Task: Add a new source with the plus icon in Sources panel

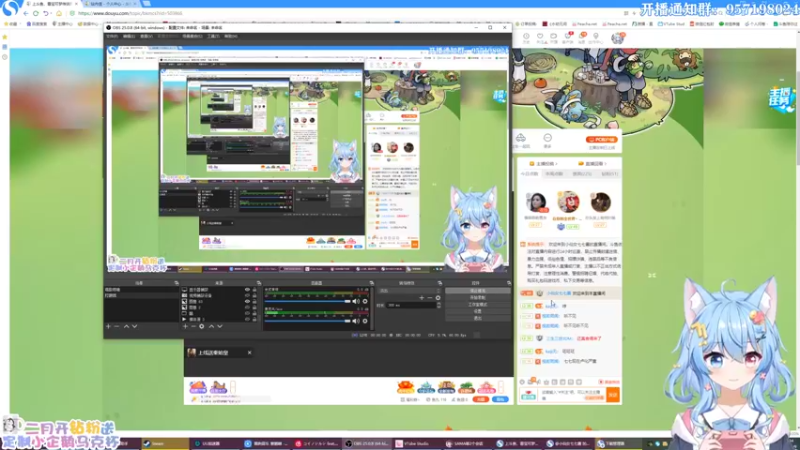Action: click(185, 326)
